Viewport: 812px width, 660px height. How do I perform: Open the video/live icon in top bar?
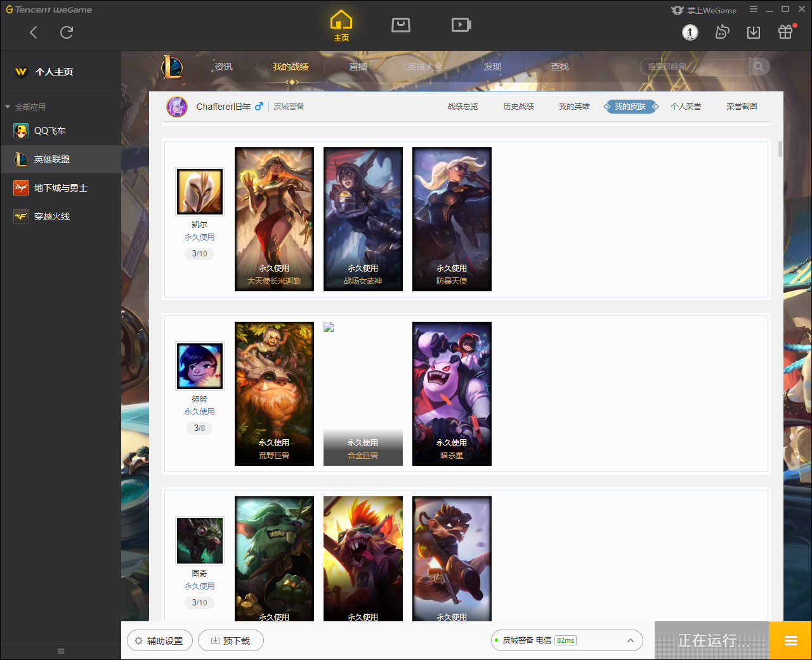(x=461, y=25)
